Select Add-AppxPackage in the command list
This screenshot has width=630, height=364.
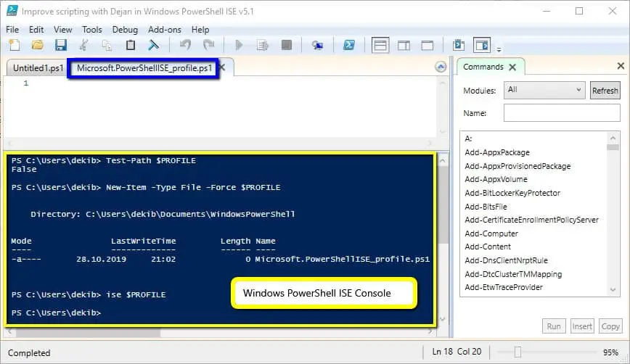pyautogui.click(x=497, y=152)
